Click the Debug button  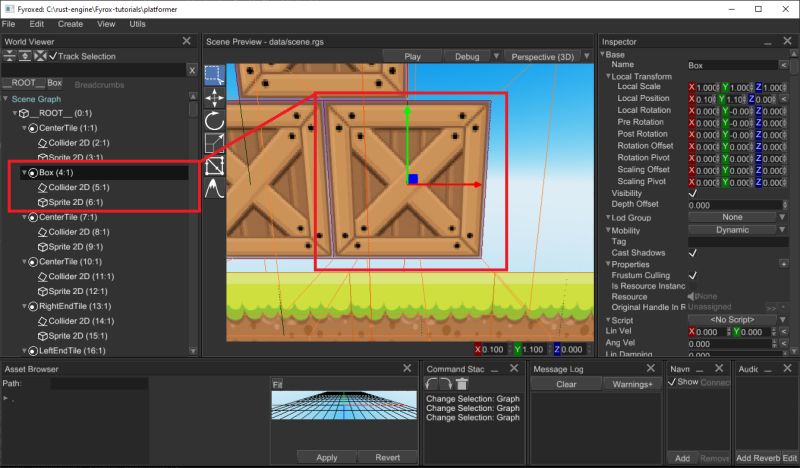point(467,57)
